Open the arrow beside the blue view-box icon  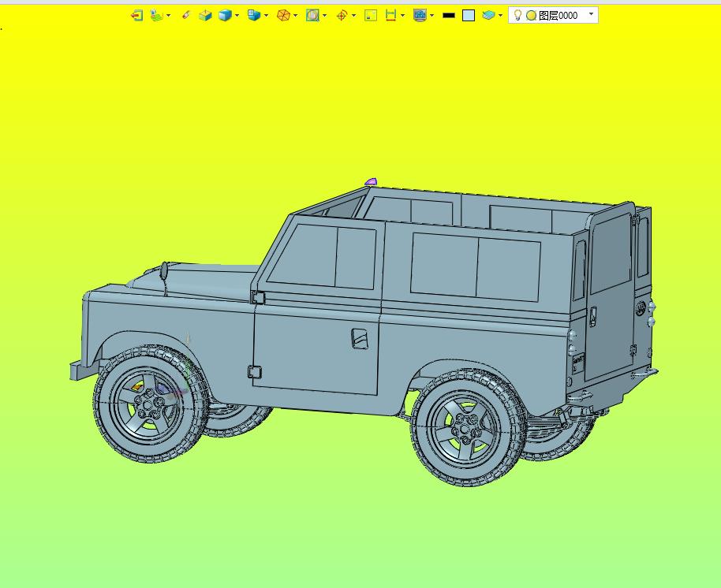tap(266, 16)
